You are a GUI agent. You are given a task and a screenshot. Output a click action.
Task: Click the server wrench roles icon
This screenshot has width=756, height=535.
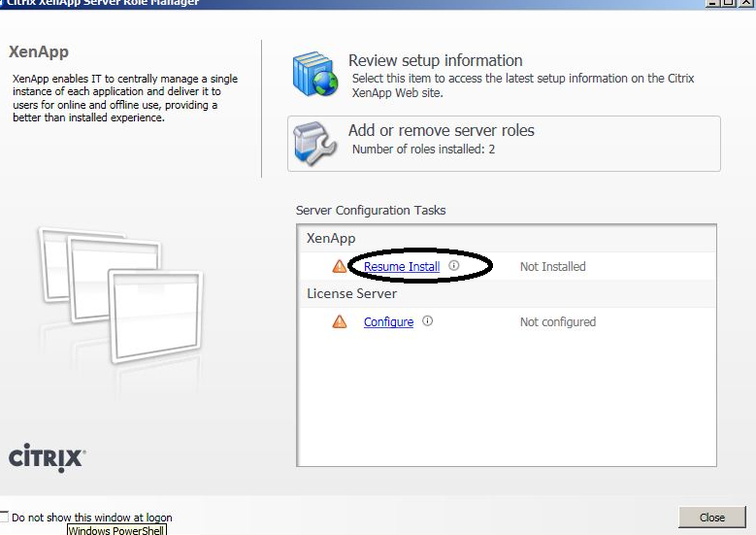(314, 144)
